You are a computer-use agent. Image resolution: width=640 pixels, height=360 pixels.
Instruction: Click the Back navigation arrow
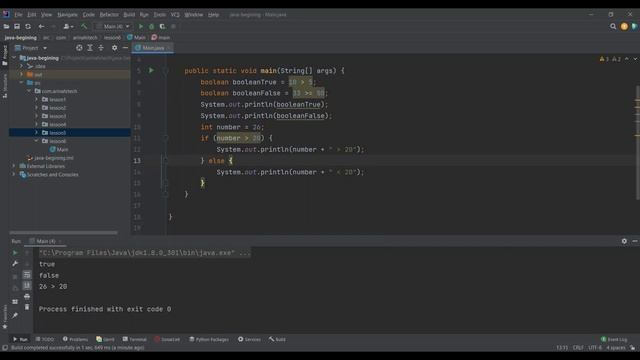41,27
